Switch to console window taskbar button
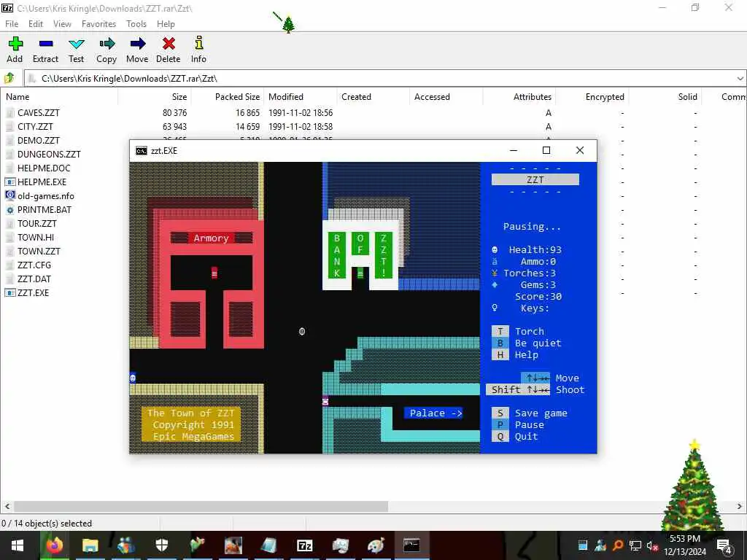Image resolution: width=747 pixels, height=560 pixels. tap(411, 545)
